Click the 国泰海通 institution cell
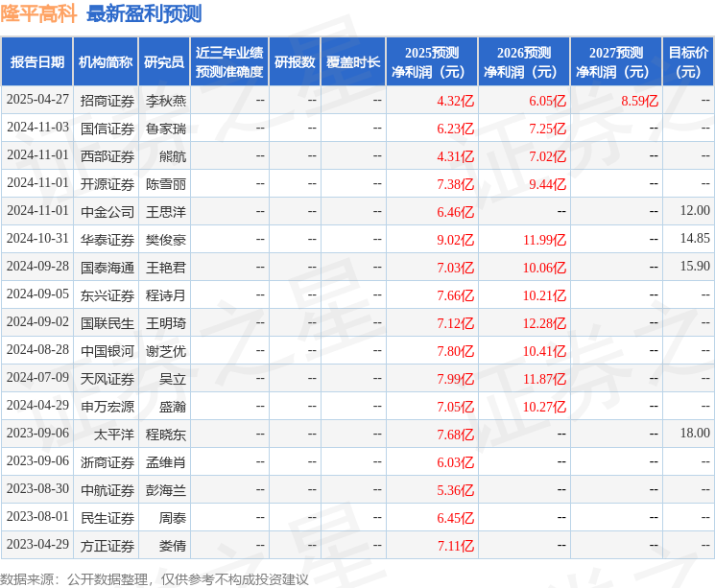The height and width of the screenshot is (588, 715). pos(107,268)
